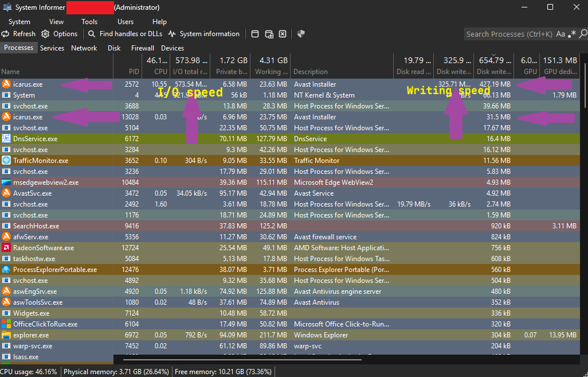
Task: Sort by the Working set column header
Action: [271, 66]
